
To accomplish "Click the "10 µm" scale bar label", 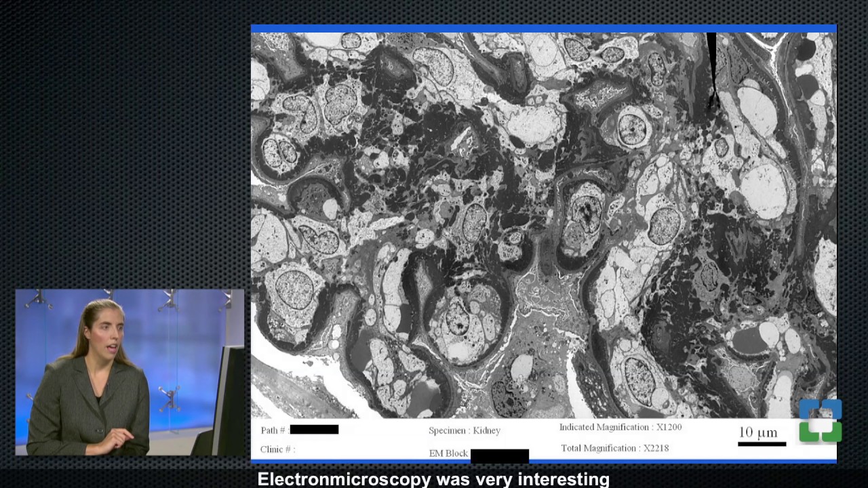I will [x=758, y=432].
